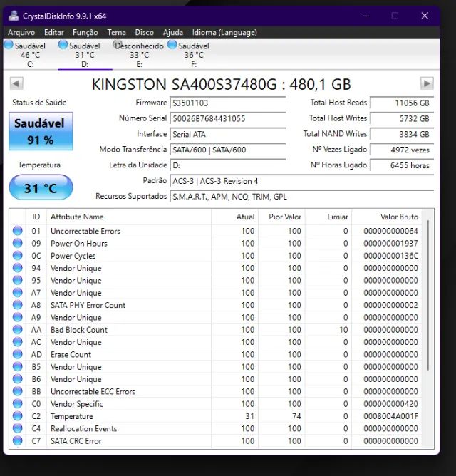Click the attribute list vertical scrollbar
This screenshot has width=456, height=476.
[x=428, y=295]
